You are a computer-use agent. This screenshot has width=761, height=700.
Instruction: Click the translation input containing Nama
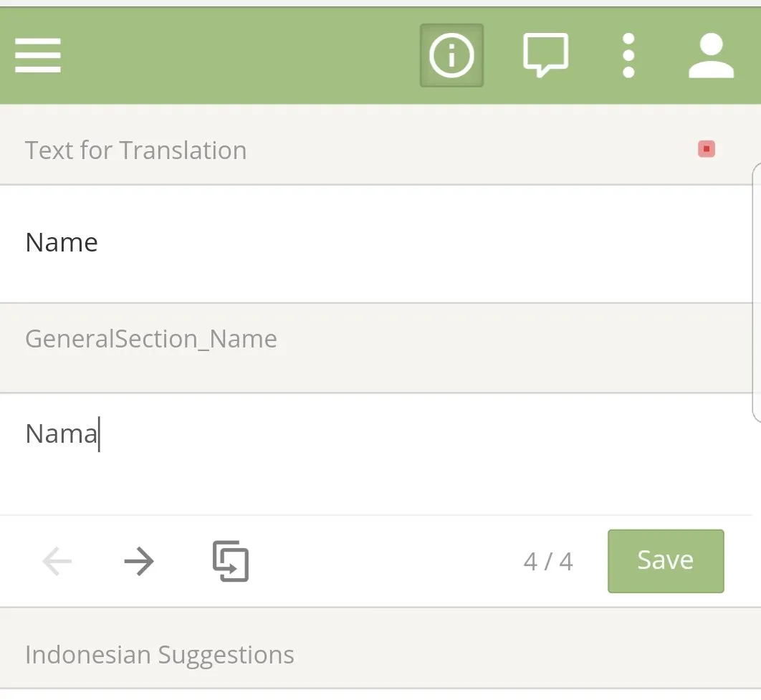pyautogui.click(x=376, y=454)
